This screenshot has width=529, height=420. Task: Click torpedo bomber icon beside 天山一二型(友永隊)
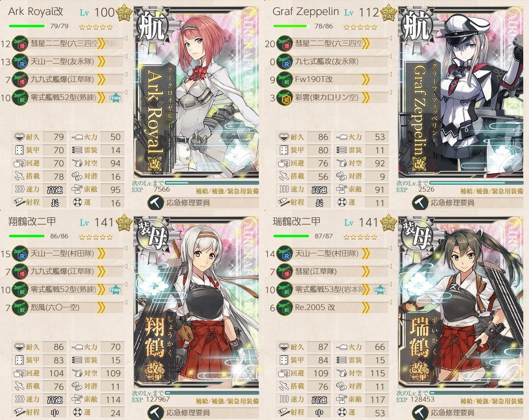[x=20, y=62]
